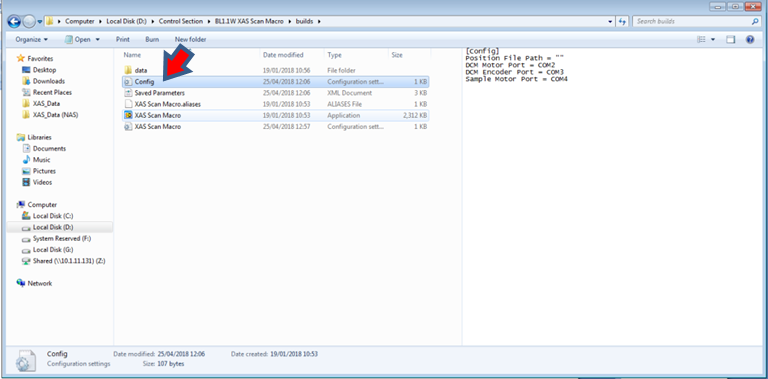
Task: Open the Pictures library
Action: tap(44, 171)
